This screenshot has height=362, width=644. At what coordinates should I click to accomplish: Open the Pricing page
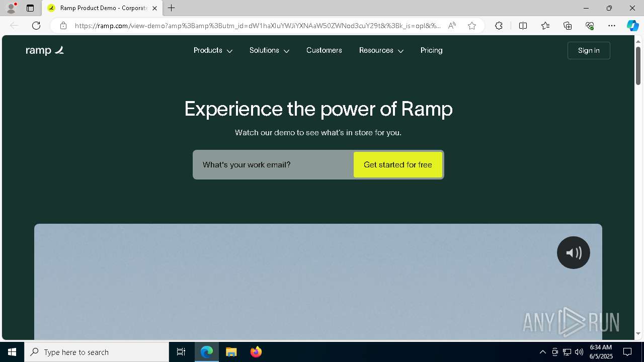(x=432, y=50)
